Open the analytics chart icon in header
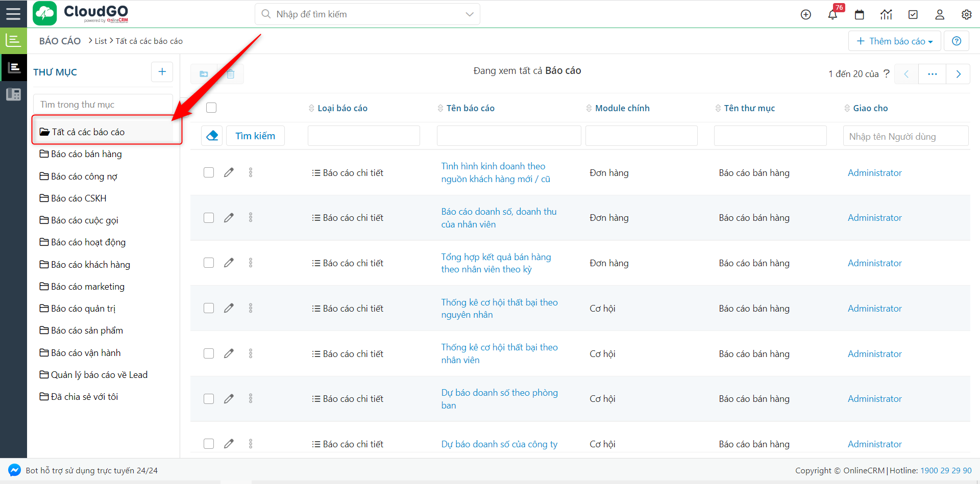980x484 pixels. pyautogui.click(x=886, y=15)
